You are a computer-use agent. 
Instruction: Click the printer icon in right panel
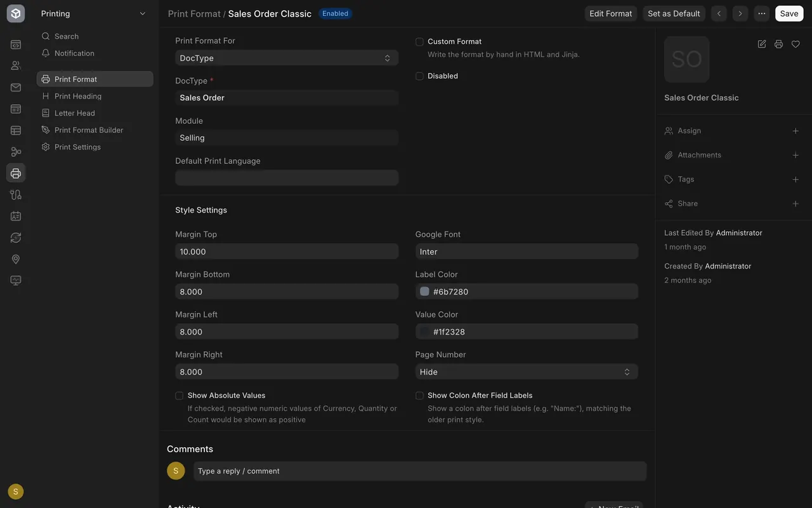(x=778, y=44)
